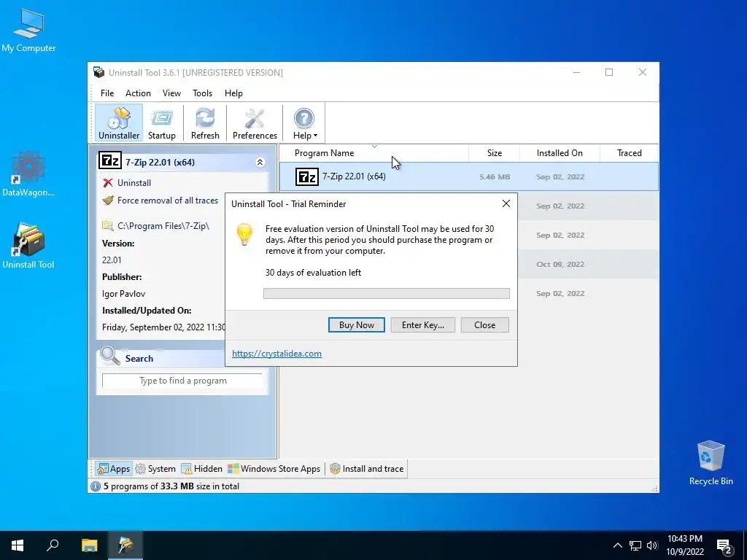Open the notification center icon
The width and height of the screenshot is (747, 560).
pyautogui.click(x=724, y=546)
